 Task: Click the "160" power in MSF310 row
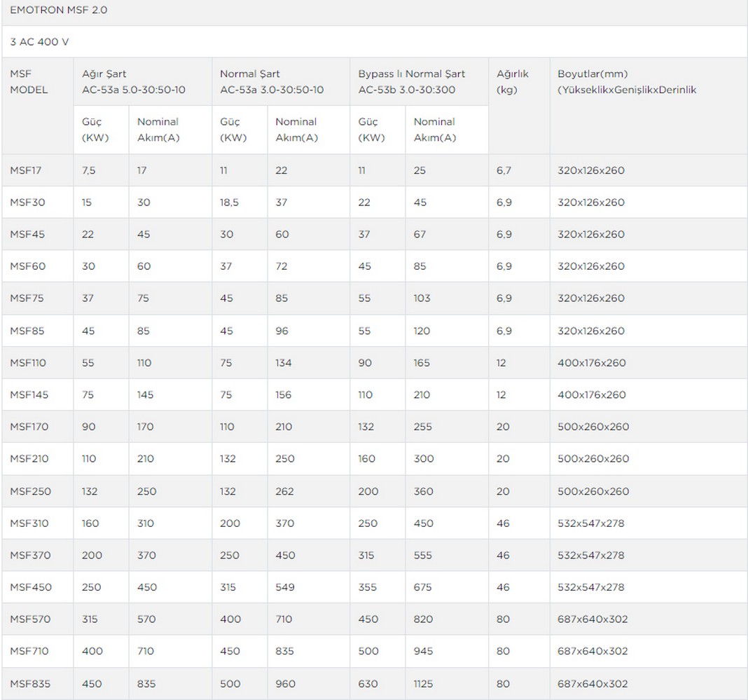pos(90,523)
